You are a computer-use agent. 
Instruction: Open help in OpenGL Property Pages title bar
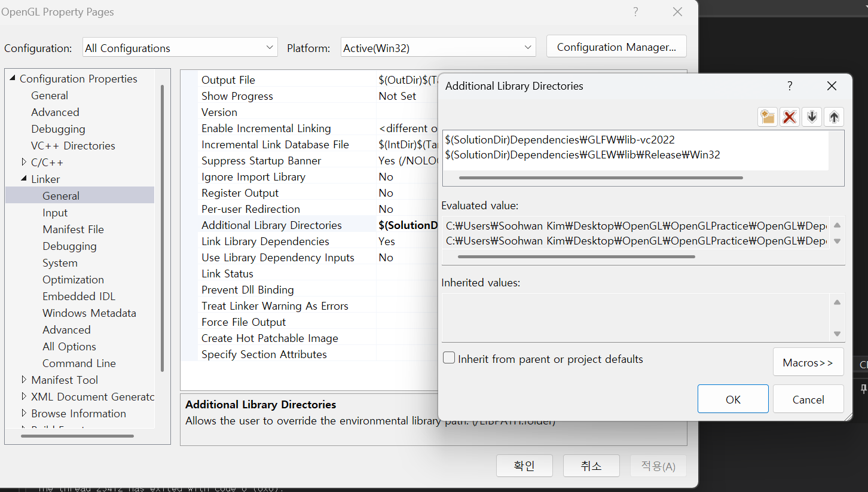635,12
